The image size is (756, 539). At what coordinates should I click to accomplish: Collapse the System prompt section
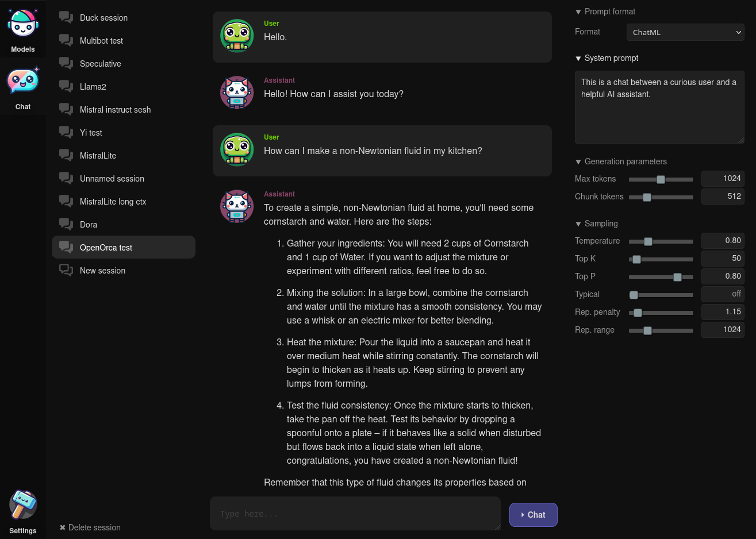point(578,59)
